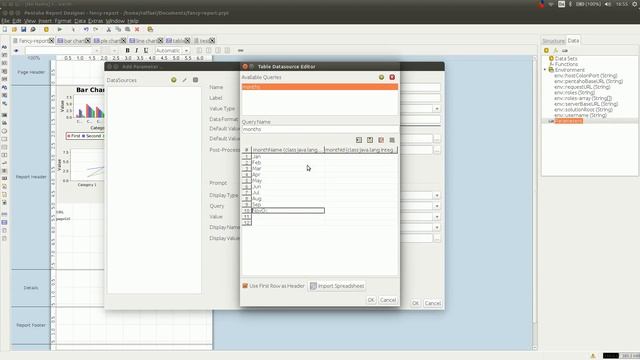Select the 'Jan' cell in the table
The height and width of the screenshot is (360, 640).
tap(288, 156)
